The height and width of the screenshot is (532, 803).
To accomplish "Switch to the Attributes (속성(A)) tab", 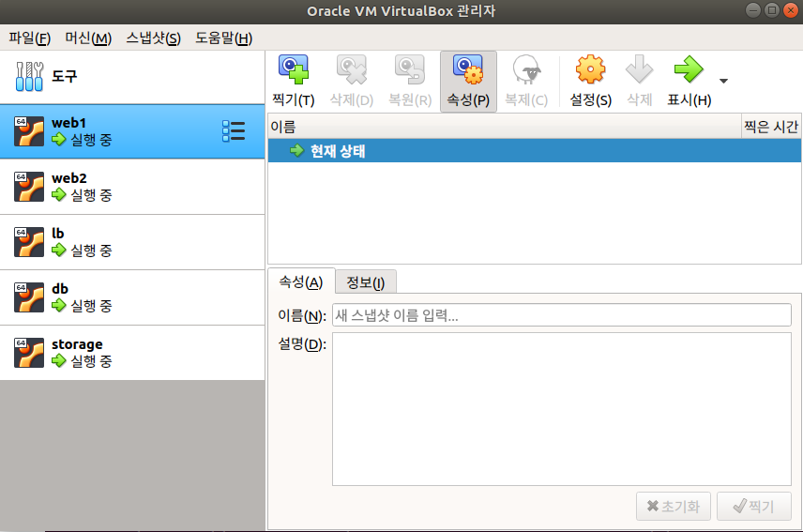I will point(301,281).
